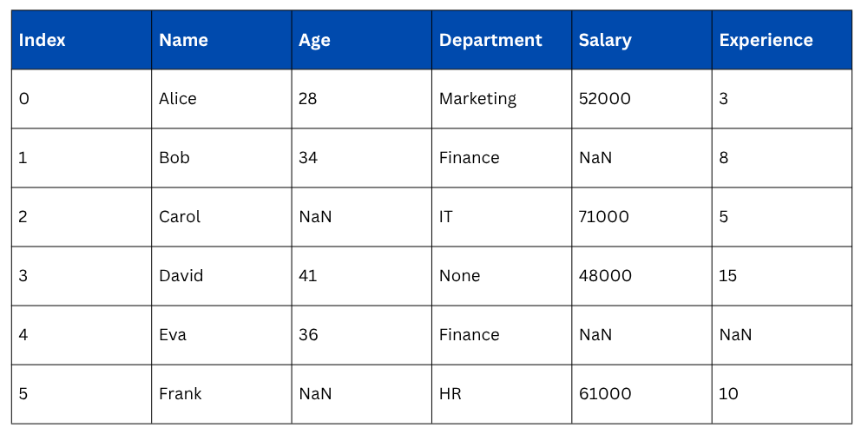Click the cell containing Alice

pyautogui.click(x=178, y=99)
